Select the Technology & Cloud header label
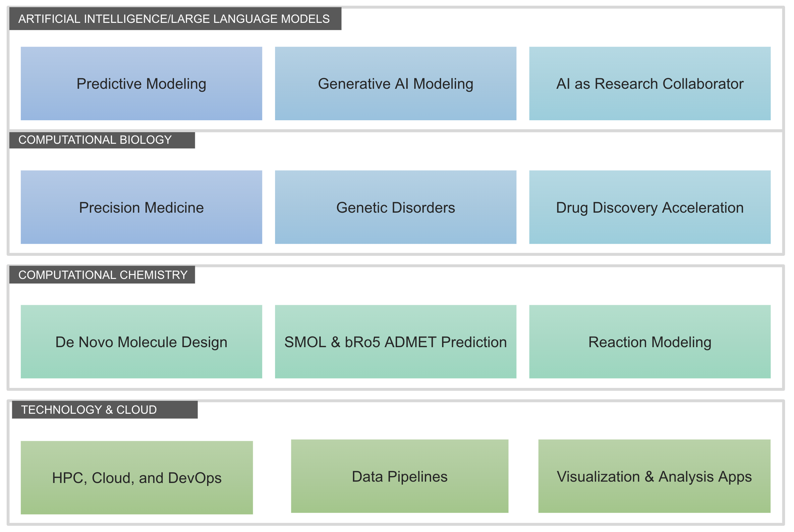The height and width of the screenshot is (532, 794). pyautogui.click(x=89, y=410)
